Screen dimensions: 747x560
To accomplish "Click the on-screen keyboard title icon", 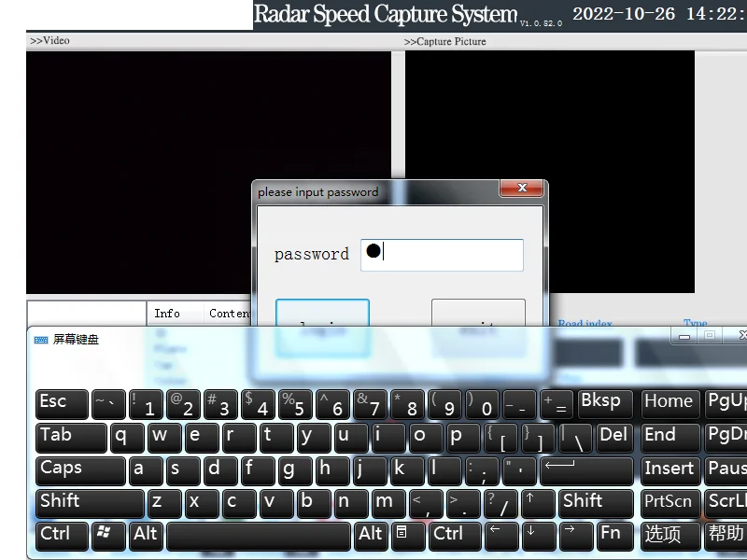I will point(41,340).
